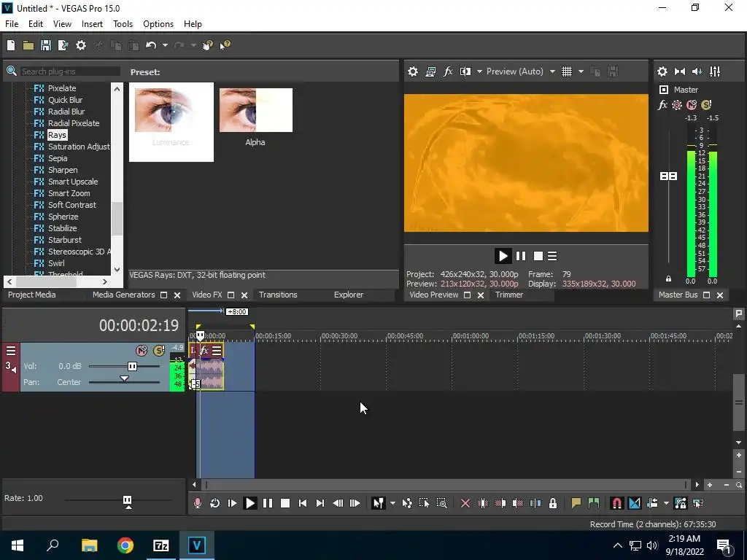Insert a region with green icon
The image size is (747, 560).
tap(594, 503)
